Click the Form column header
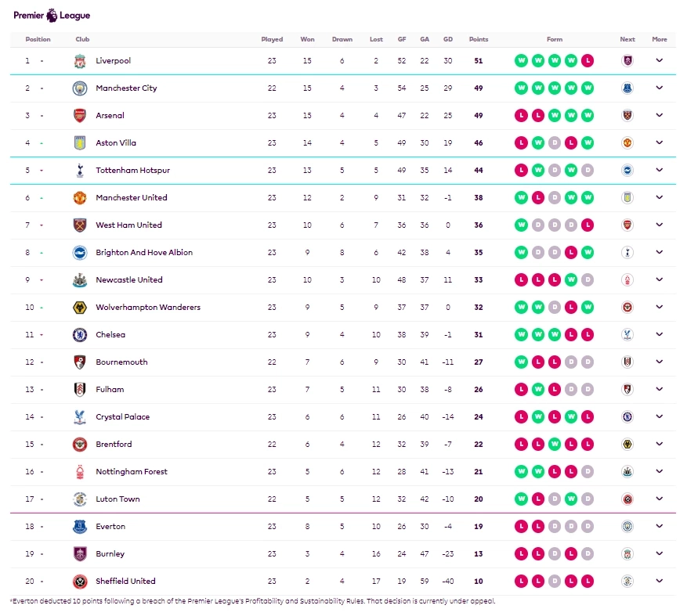 point(555,39)
